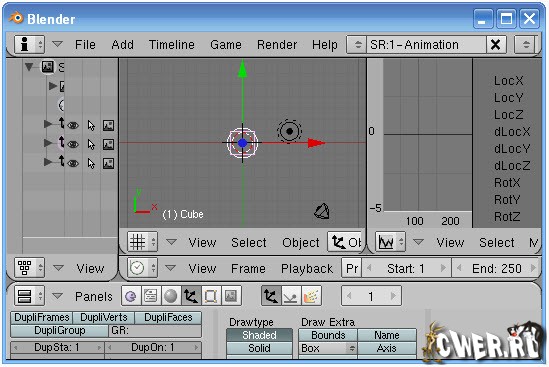
Task: Open the Render menu
Action: (277, 45)
